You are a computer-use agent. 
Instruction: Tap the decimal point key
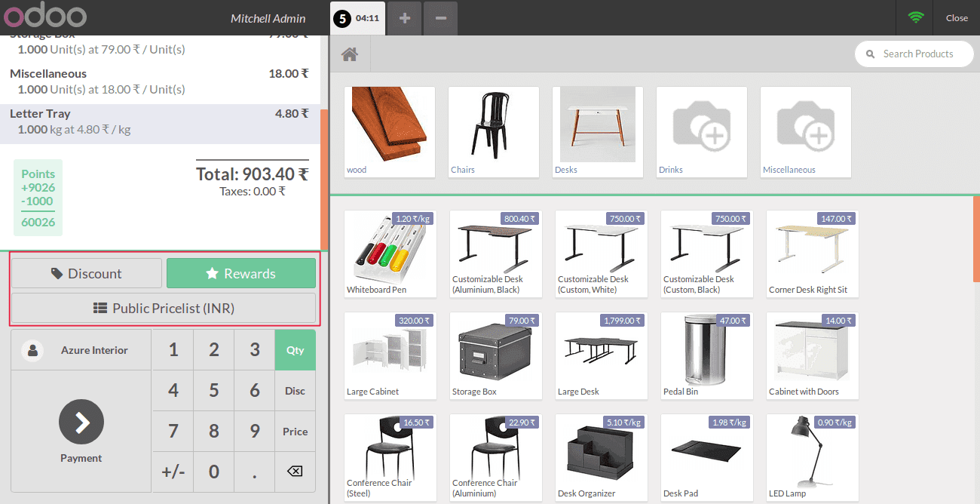(255, 472)
